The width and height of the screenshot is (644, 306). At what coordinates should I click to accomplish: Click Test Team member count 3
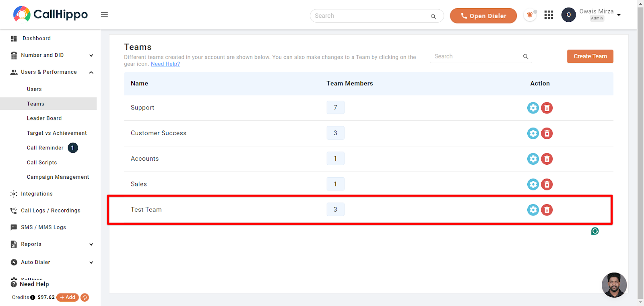tap(335, 209)
